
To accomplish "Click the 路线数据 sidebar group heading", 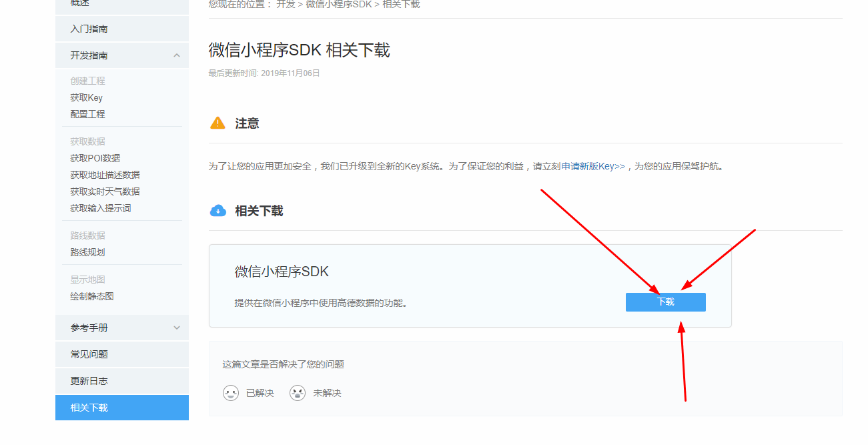I will 87,236.
